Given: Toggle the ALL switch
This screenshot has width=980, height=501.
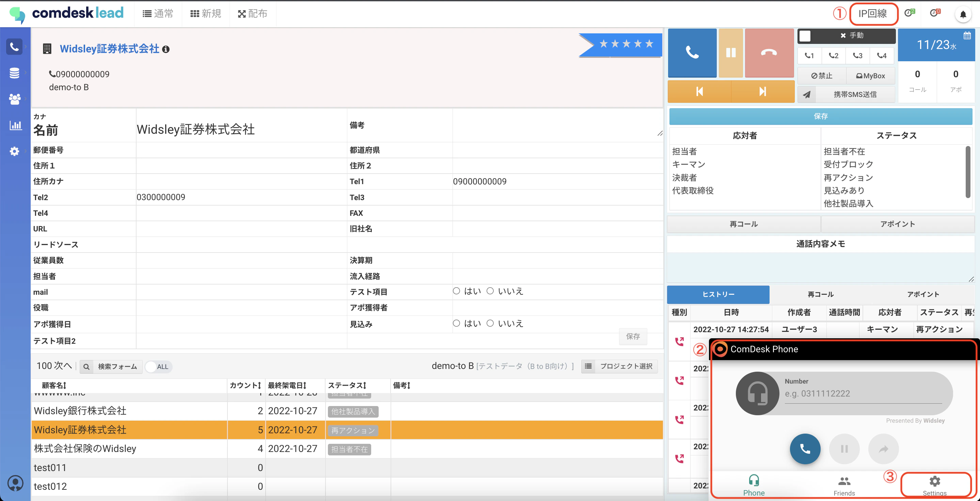Looking at the screenshot, I should click(159, 367).
